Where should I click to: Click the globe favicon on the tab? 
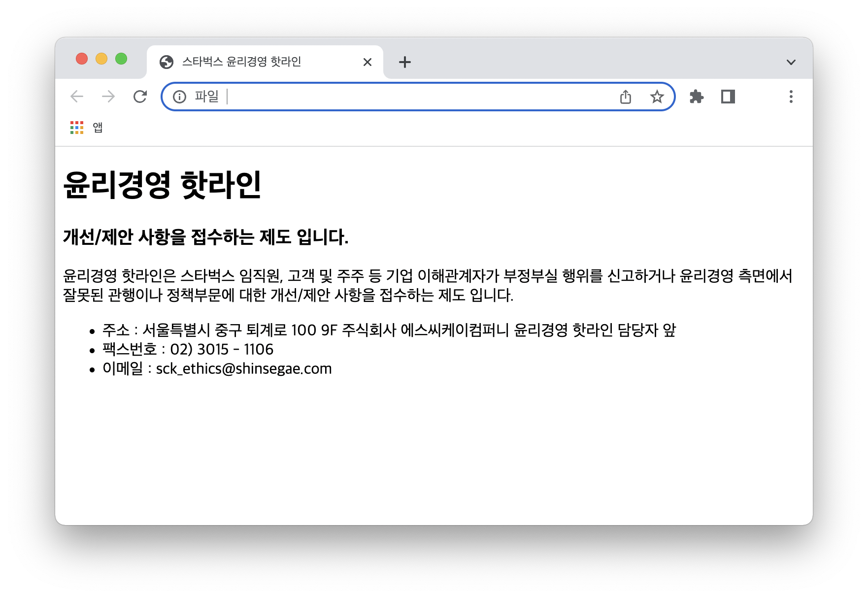point(167,62)
